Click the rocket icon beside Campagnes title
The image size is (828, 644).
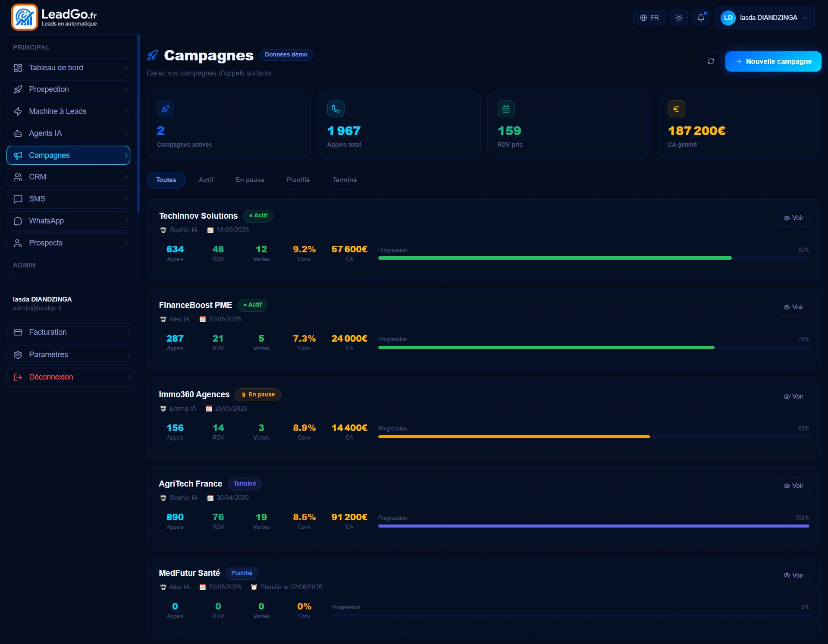(153, 55)
